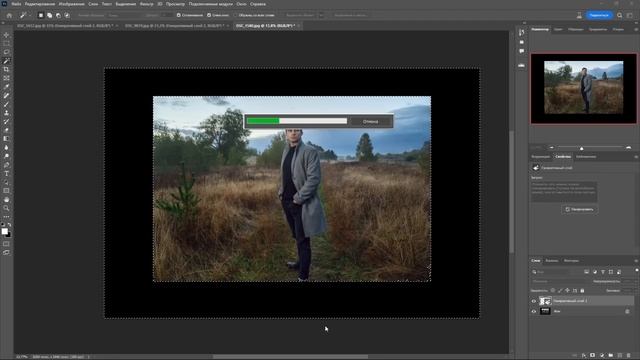Select the Crop tool
The image size is (640, 360).
(6, 69)
